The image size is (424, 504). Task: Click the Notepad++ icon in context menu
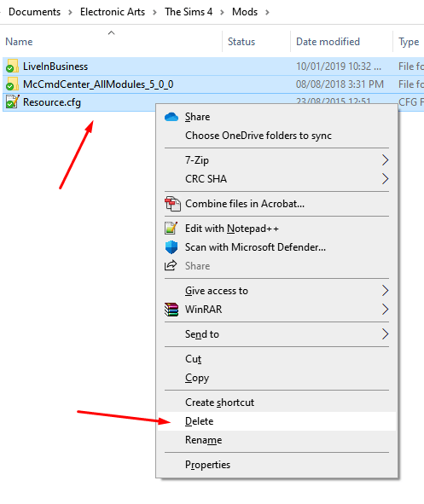pos(171,229)
